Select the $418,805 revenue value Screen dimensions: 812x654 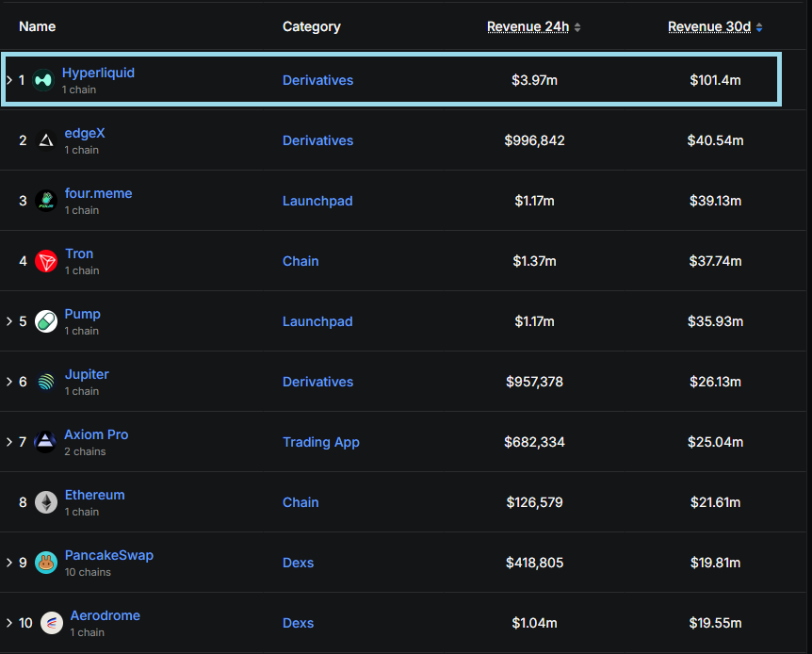click(534, 563)
